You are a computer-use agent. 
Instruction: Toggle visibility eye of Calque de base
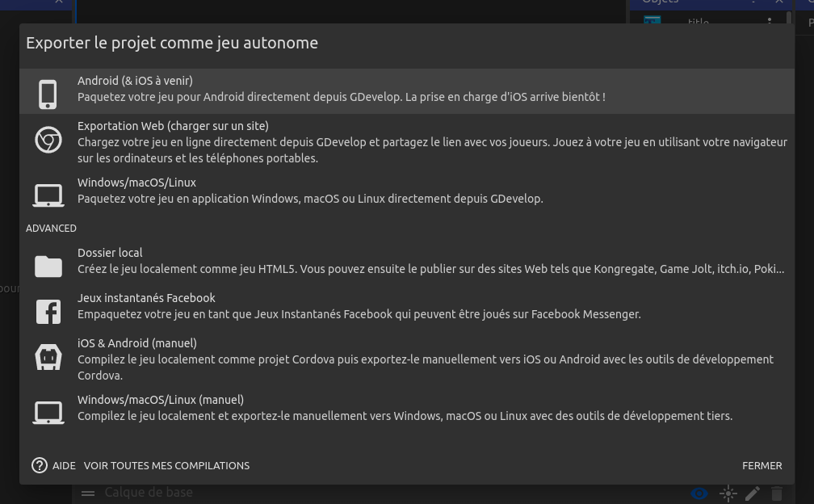(699, 493)
